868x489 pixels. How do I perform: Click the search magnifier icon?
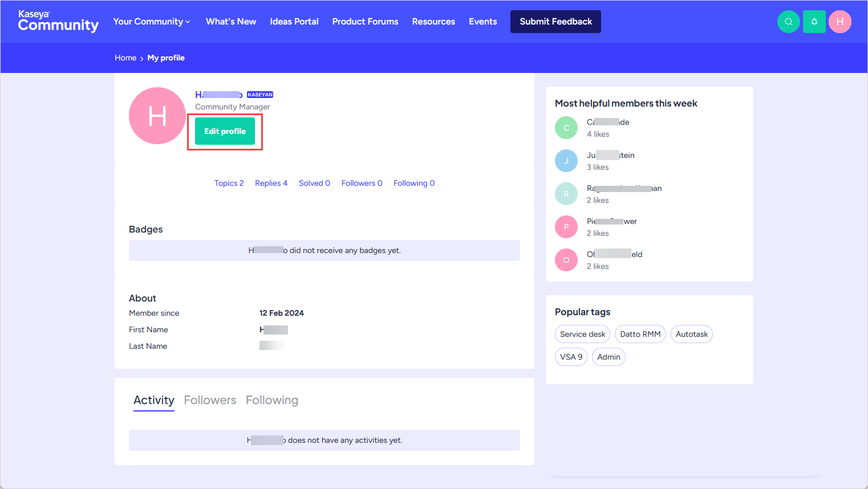coord(788,22)
